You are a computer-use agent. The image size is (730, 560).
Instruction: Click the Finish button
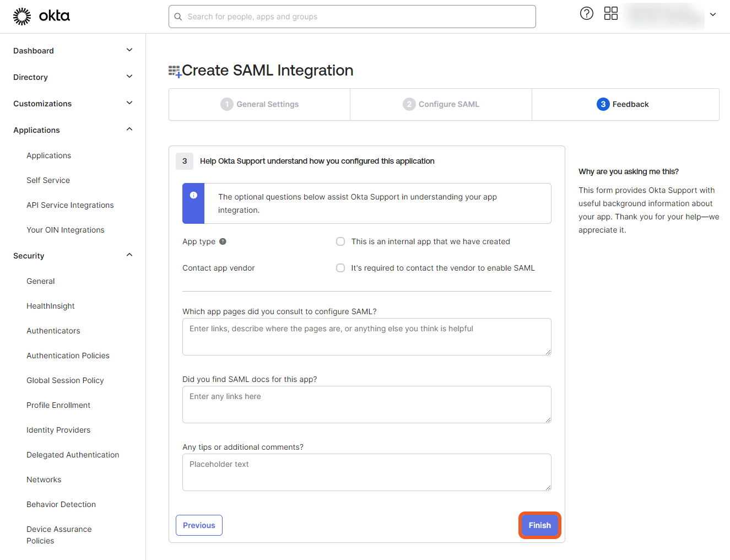click(539, 525)
